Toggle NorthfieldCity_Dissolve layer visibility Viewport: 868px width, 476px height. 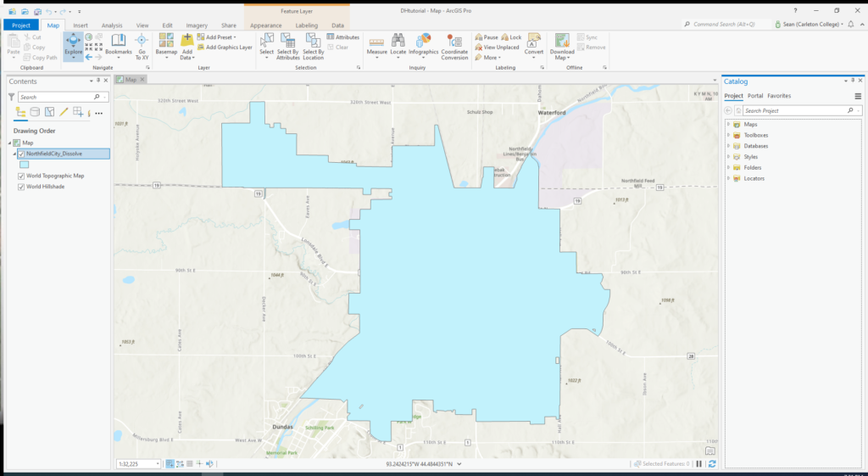21,154
